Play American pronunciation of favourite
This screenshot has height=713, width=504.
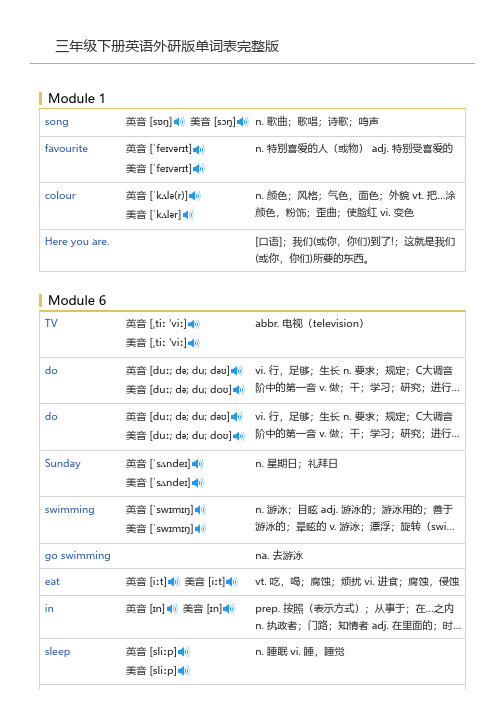199,169
